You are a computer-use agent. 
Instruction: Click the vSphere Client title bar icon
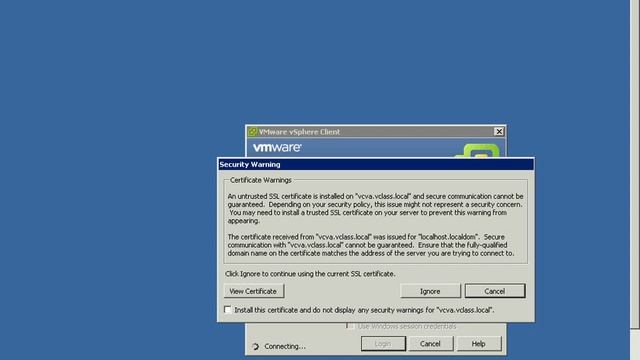[x=253, y=131]
